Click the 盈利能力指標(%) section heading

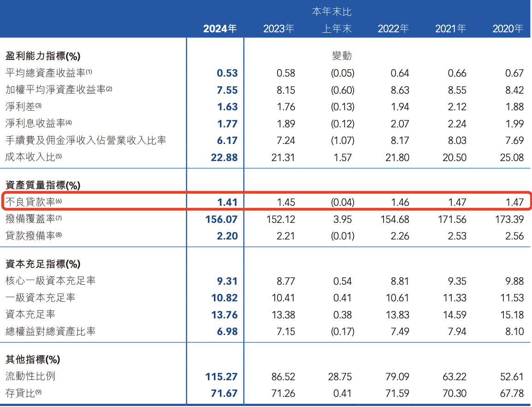pyautogui.click(x=43, y=56)
